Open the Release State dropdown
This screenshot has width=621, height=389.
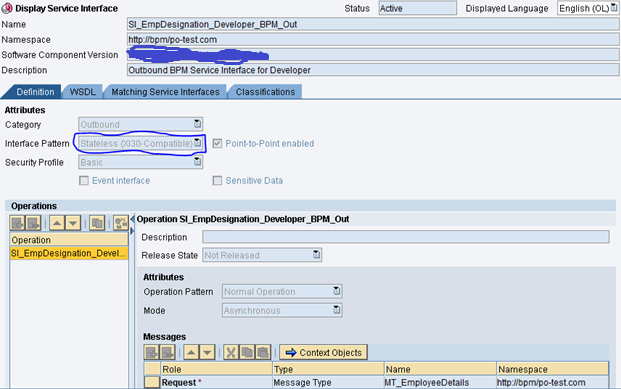pyautogui.click(x=316, y=254)
